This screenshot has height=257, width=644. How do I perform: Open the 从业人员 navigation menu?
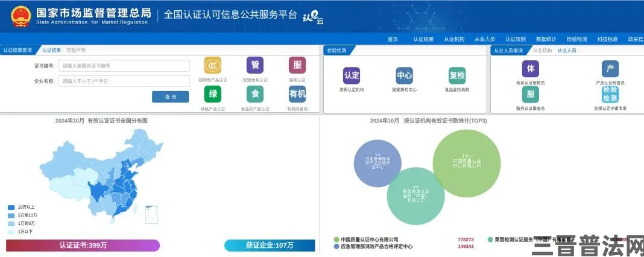pos(485,39)
